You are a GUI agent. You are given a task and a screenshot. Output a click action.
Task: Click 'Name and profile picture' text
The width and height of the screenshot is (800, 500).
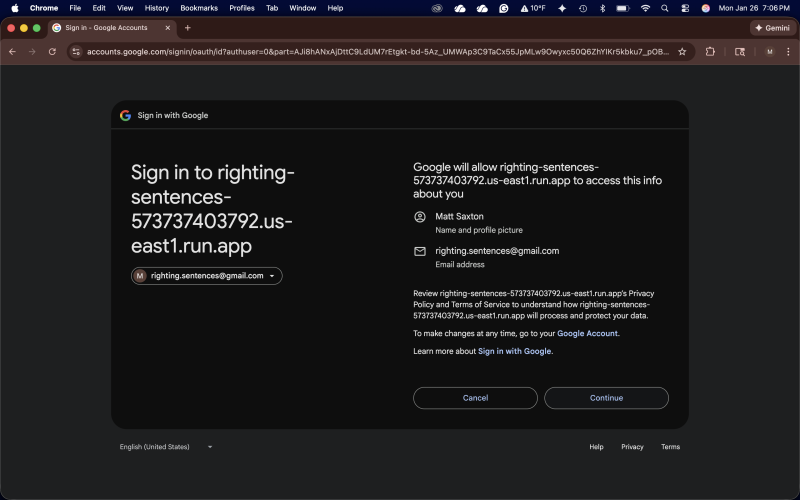click(x=479, y=230)
